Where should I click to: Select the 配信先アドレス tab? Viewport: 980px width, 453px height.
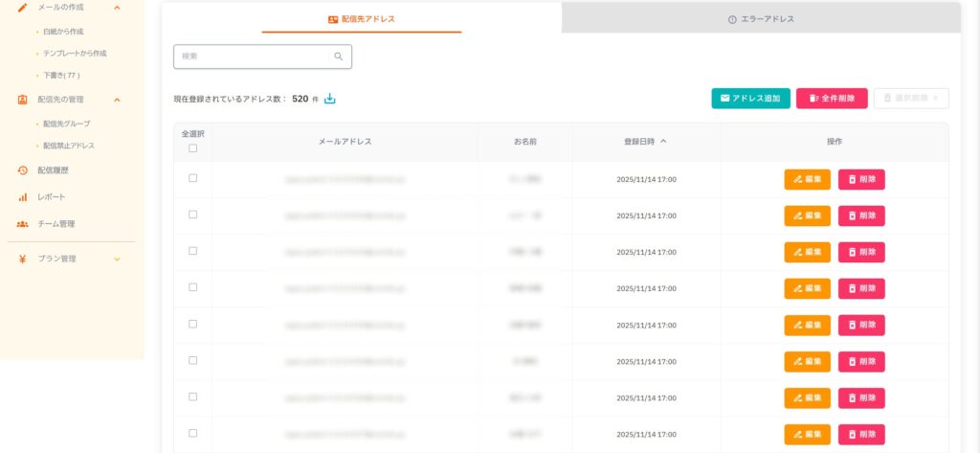coord(361,18)
